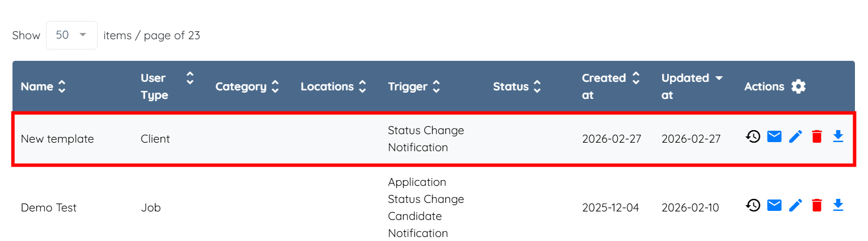Viewport: 868px width, 241px height.
Task: Edit Demo Test using pencil icon
Action: click(x=796, y=205)
